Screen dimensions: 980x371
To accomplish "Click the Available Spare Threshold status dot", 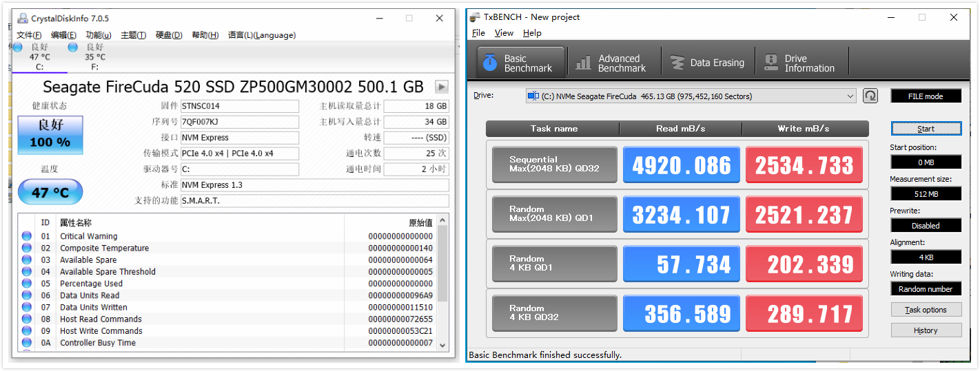I will point(27,271).
